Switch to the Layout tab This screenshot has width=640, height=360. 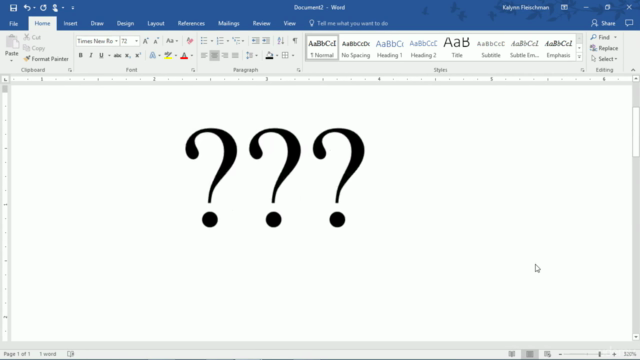[156, 24]
